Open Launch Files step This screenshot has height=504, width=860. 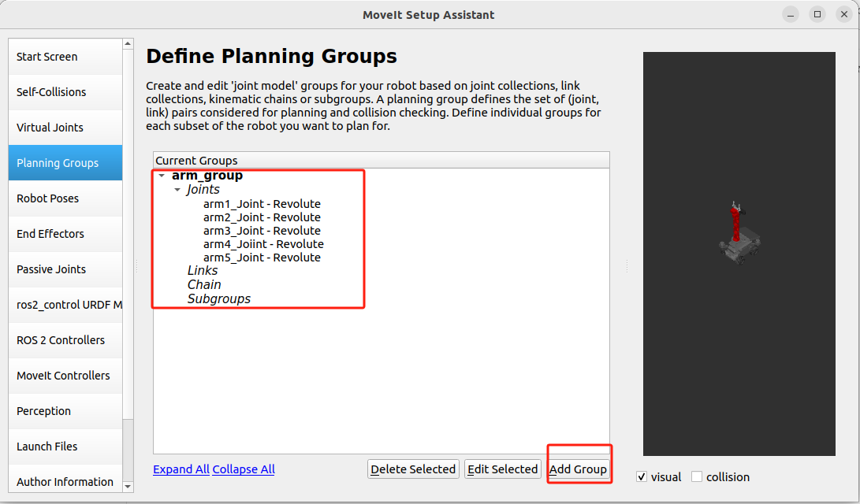65,447
